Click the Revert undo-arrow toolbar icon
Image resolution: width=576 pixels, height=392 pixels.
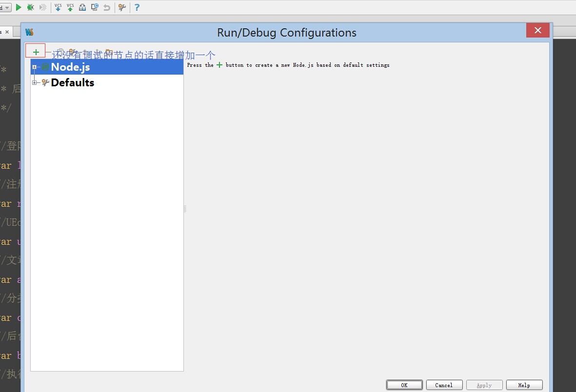click(106, 7)
